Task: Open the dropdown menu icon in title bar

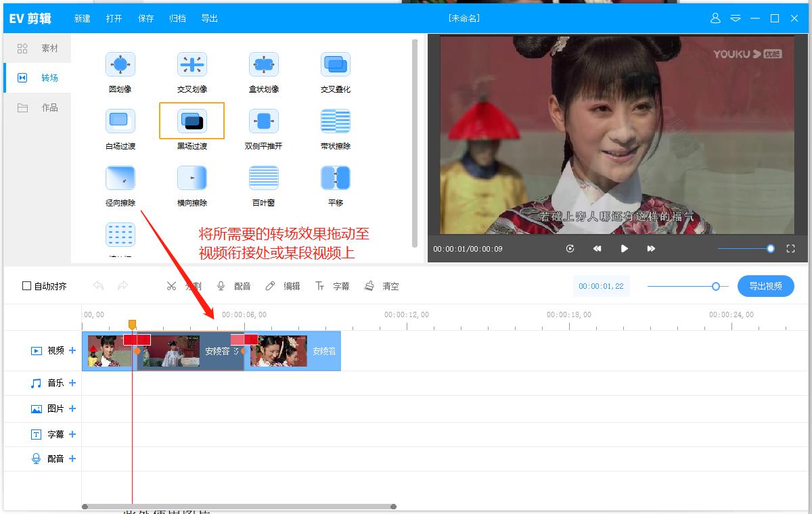Action: [736, 18]
